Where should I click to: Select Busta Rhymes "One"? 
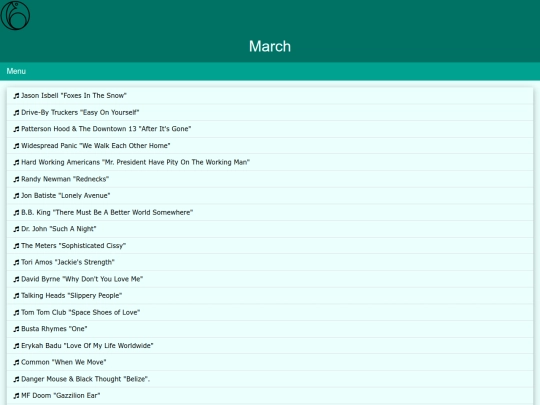coord(270,329)
